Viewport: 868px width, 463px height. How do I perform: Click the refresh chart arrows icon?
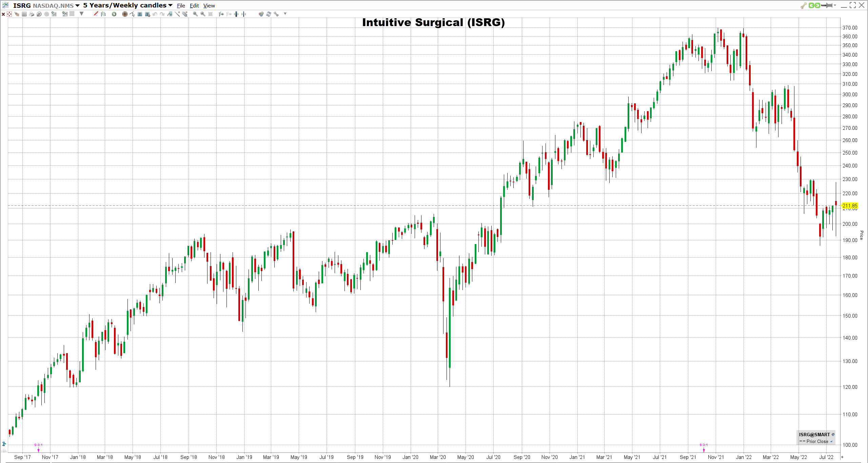[269, 14]
